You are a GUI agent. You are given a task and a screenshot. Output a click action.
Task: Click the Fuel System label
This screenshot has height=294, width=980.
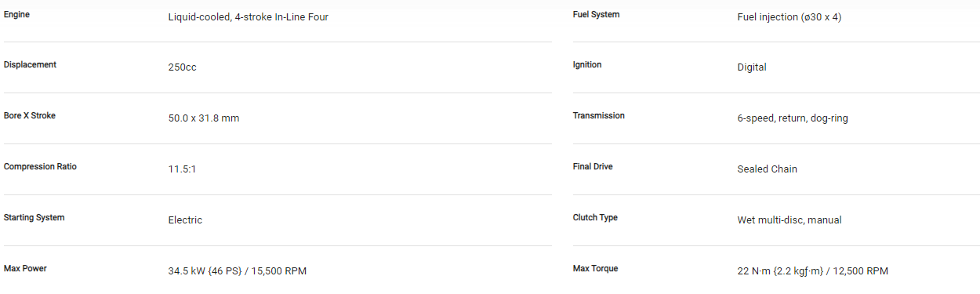click(596, 14)
